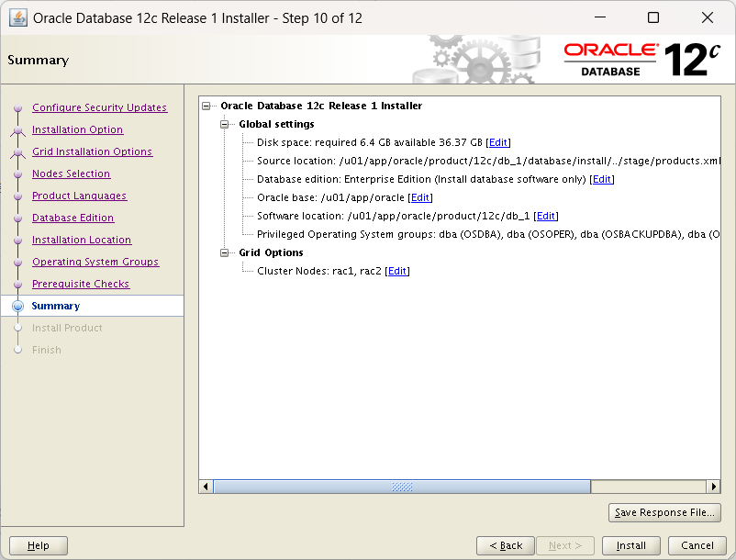Open Installation Location step

(82, 240)
